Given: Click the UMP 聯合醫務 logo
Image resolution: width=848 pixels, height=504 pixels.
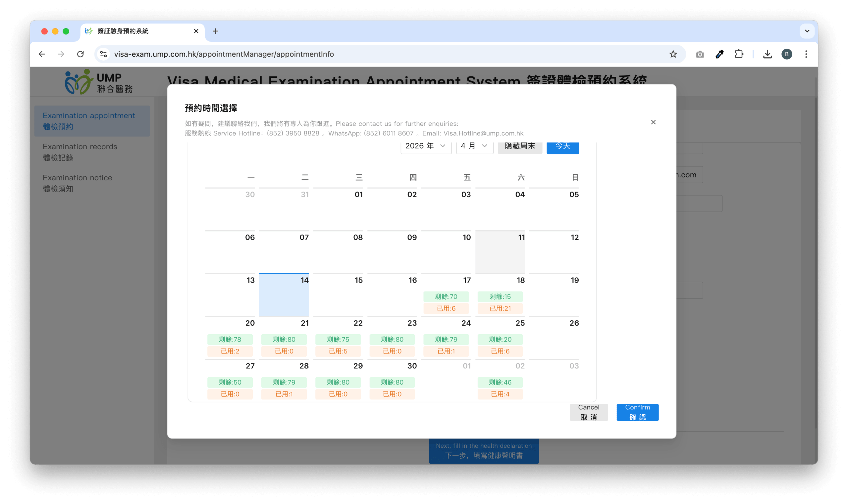Looking at the screenshot, I should (99, 82).
